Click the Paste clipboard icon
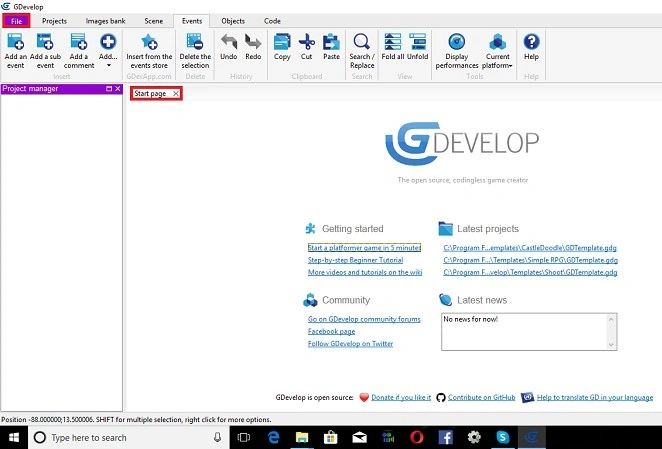This screenshot has height=449, width=662. pos(331,42)
